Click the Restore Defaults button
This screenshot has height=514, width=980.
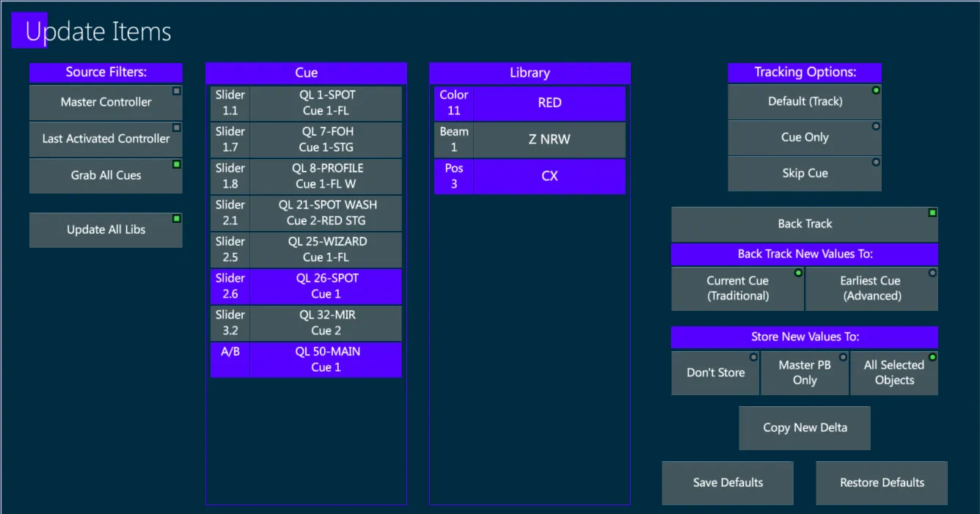click(882, 482)
